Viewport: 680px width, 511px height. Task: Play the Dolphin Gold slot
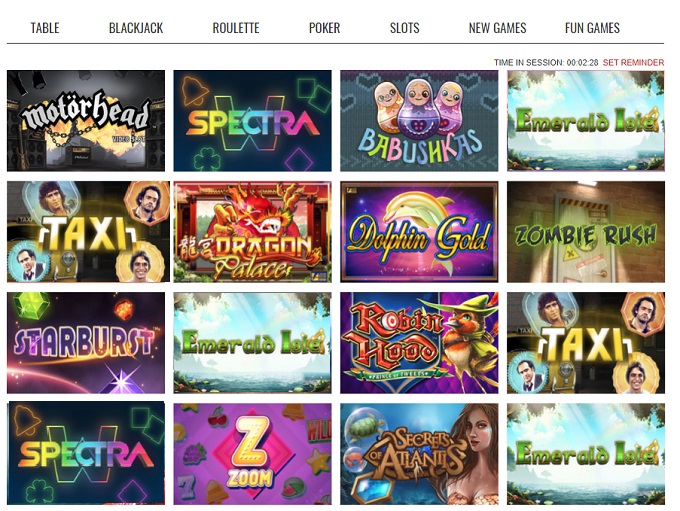[419, 232]
